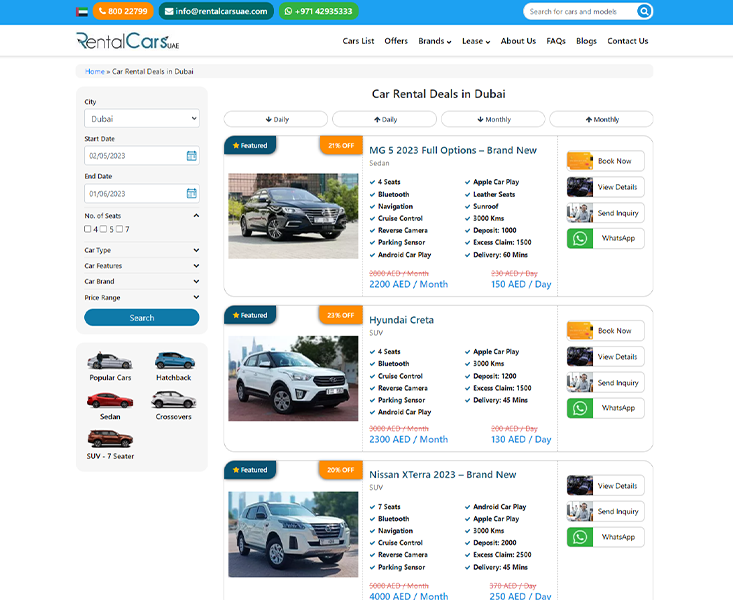Open the Hyundai Creta title link

[x=402, y=320]
